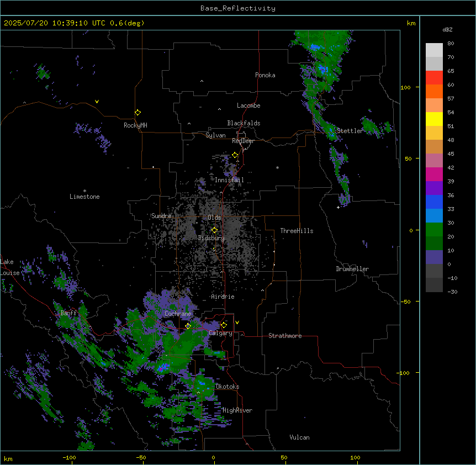Click the km unit label at top right
This screenshot has width=476, height=465.
(411, 23)
